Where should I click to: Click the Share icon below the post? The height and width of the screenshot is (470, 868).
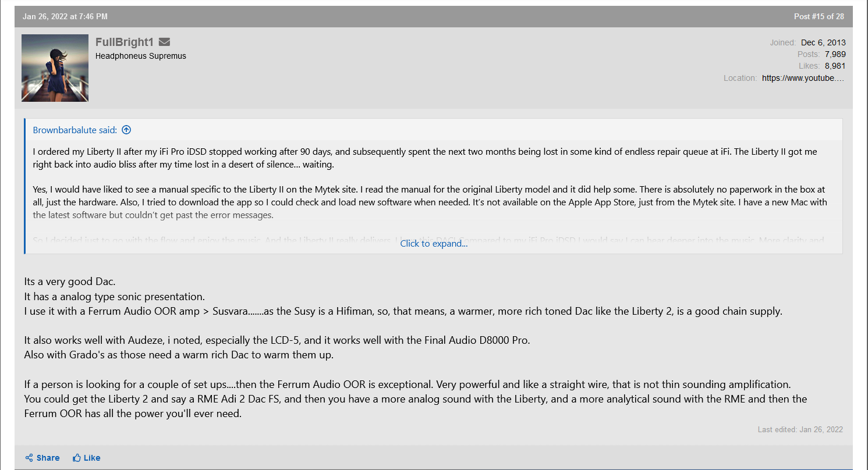(29, 458)
